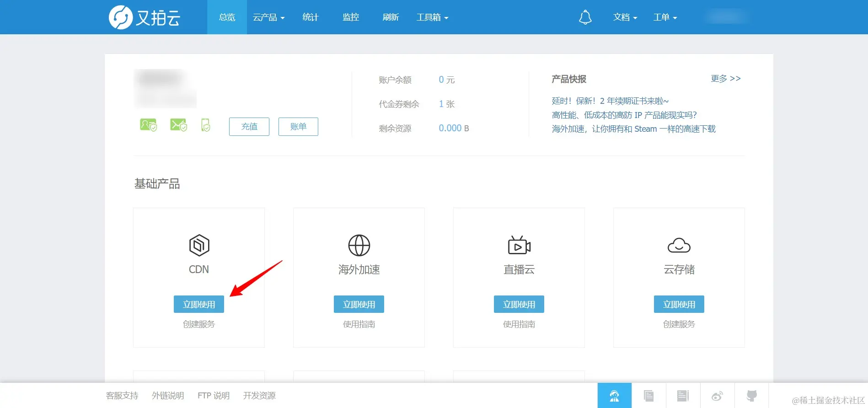This screenshot has height=408, width=868.
Task: Click the real-name verification badge icon
Action: (x=148, y=125)
